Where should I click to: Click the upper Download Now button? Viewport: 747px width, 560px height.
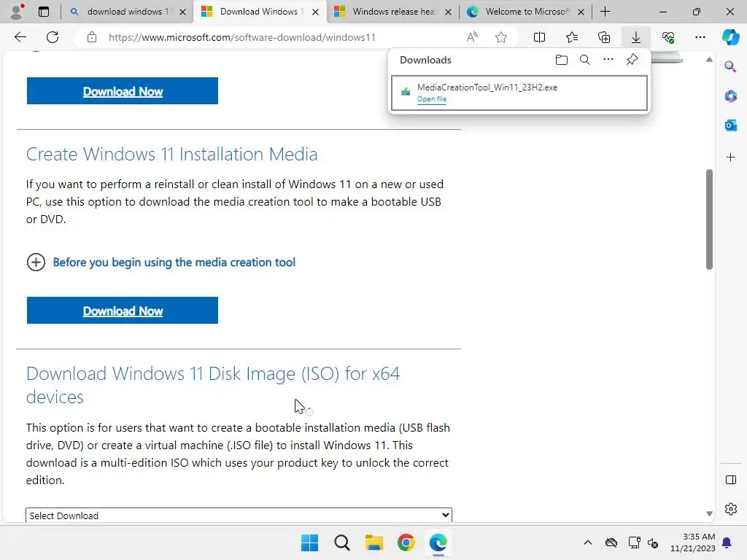click(x=123, y=91)
